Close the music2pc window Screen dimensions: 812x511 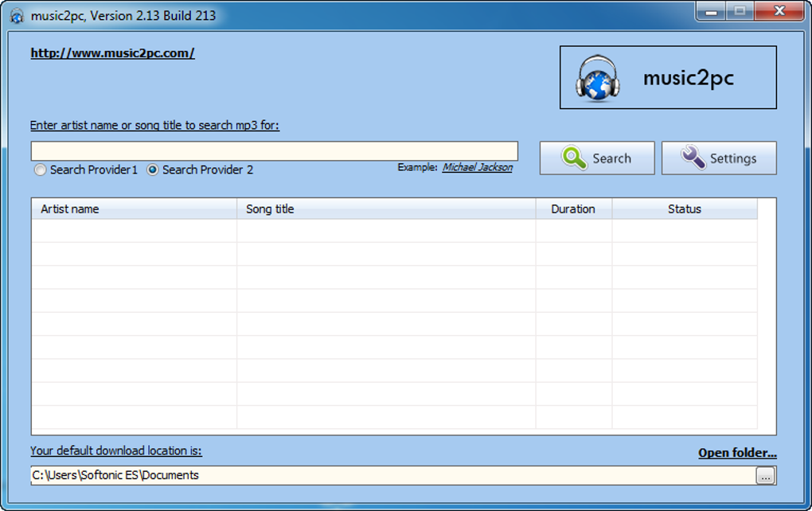pos(779,11)
